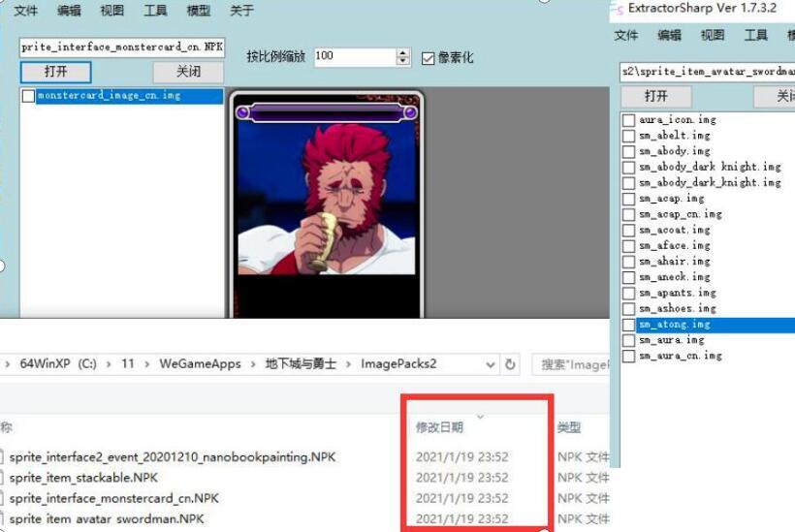Click the ExtractorSharp title bar app icon
This screenshot has width=795, height=532.
tap(618, 9)
